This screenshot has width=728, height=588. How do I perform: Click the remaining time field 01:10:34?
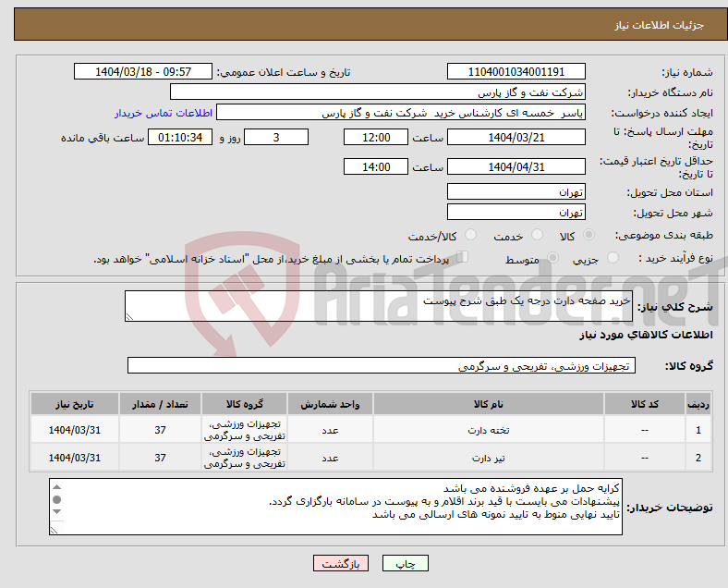(x=180, y=137)
